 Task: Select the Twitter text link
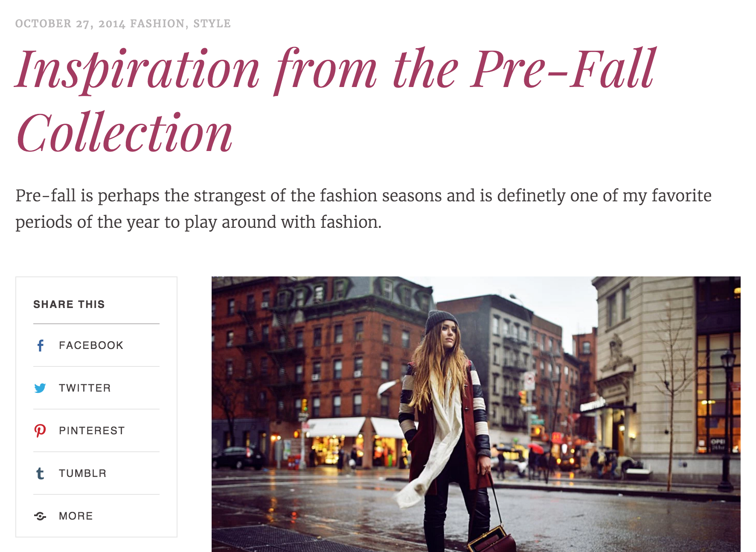pyautogui.click(x=84, y=388)
